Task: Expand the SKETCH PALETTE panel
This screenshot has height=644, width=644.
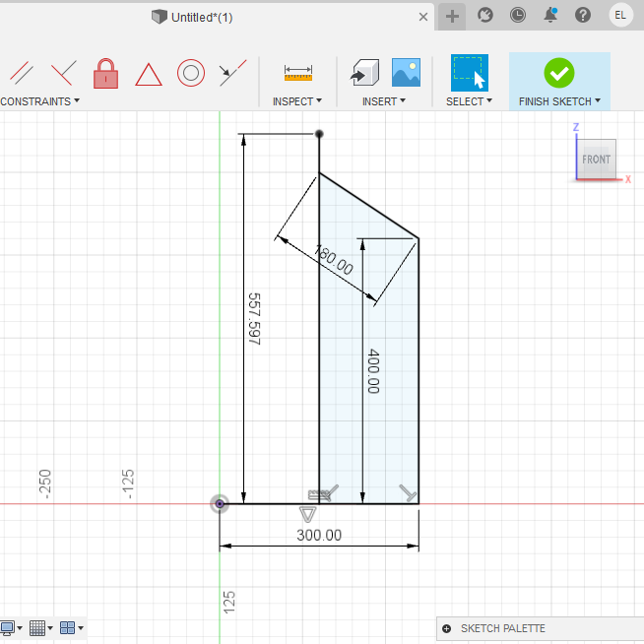Action: (x=446, y=628)
